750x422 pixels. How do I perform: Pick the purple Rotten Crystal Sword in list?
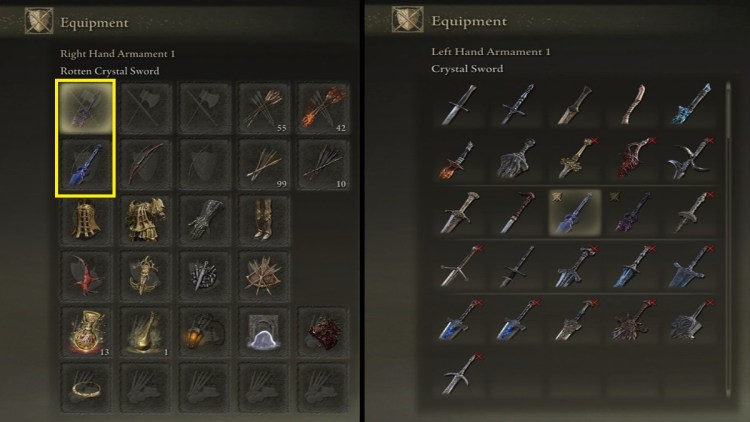[632, 212]
